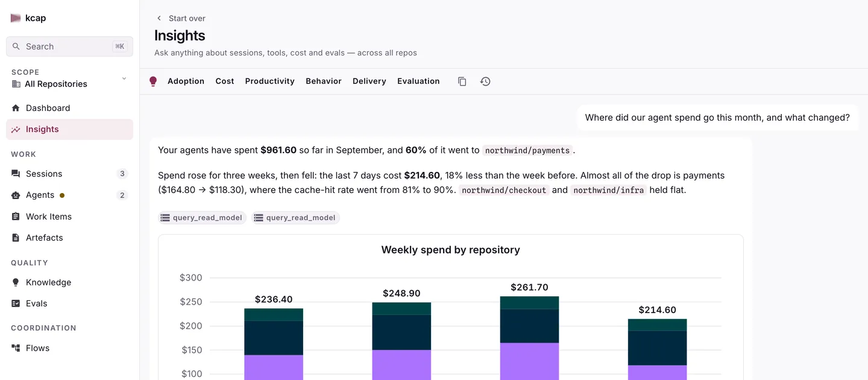Open Work Items in sidebar

69,217
